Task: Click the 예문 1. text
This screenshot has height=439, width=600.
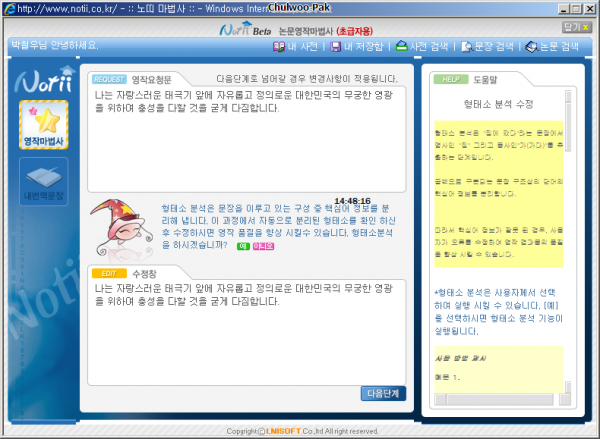Action: (x=447, y=377)
